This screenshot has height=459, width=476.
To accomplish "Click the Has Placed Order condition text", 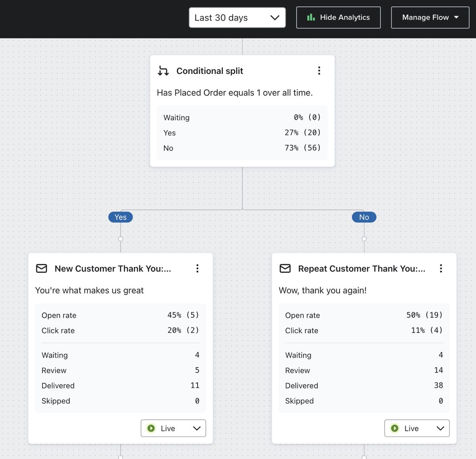I will [235, 93].
